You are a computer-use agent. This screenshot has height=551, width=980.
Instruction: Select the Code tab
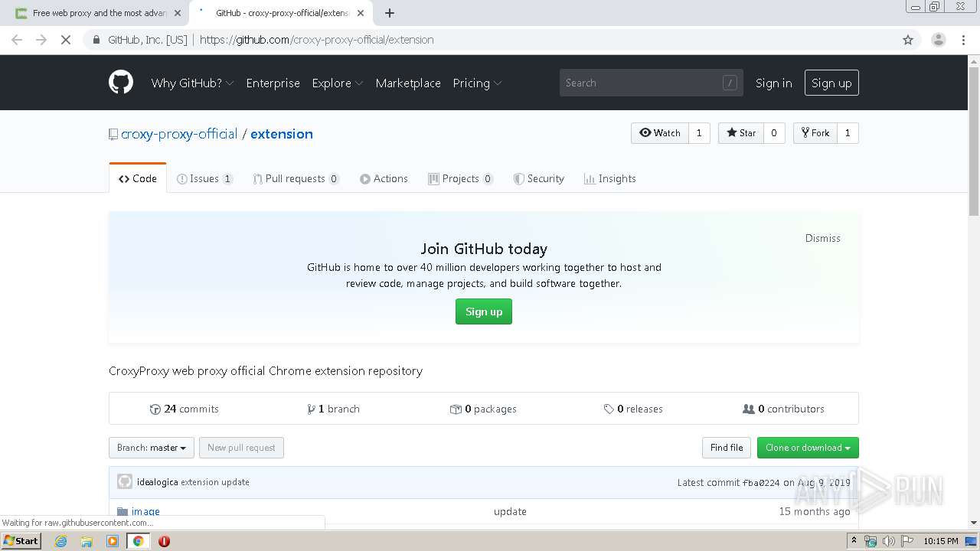click(x=138, y=178)
